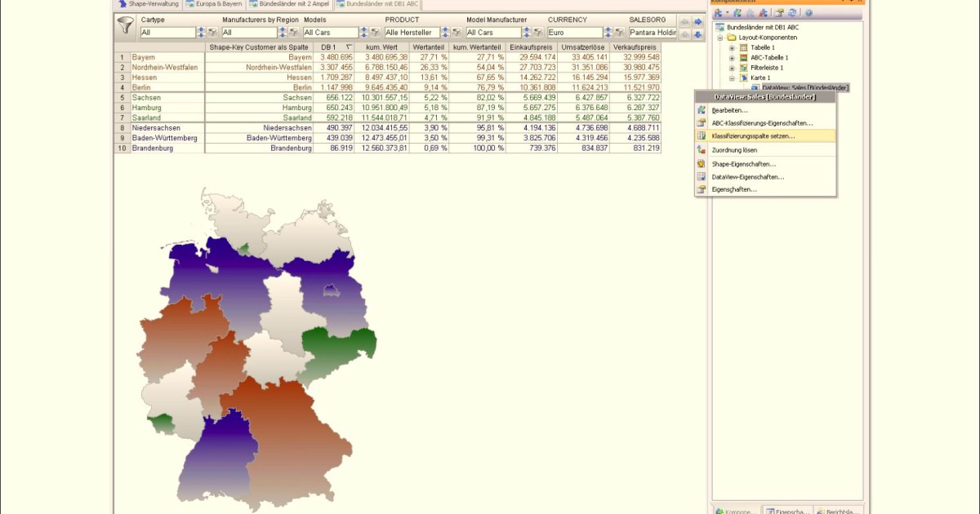Click the funnel filter icon in filter bar

coord(125,26)
